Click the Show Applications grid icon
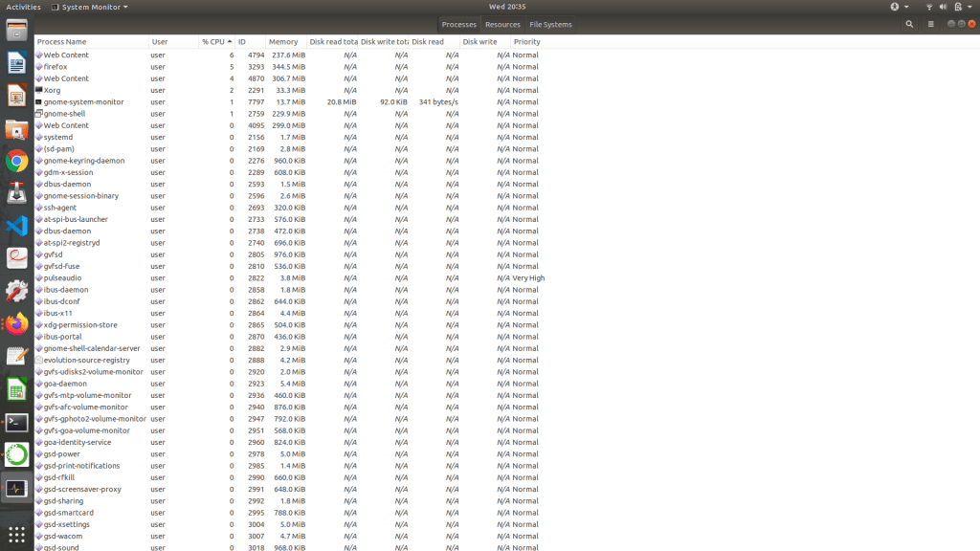Image resolution: width=980 pixels, height=551 pixels. point(16,533)
